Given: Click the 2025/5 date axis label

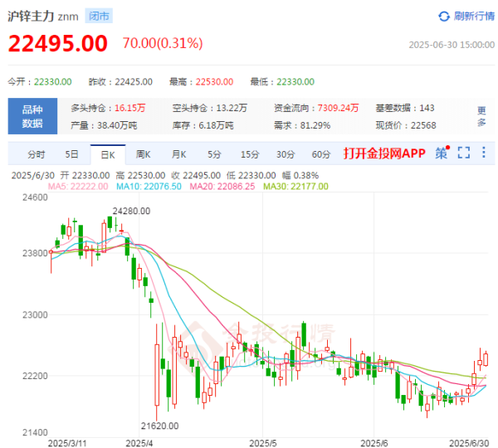Looking at the screenshot, I should [262, 443].
